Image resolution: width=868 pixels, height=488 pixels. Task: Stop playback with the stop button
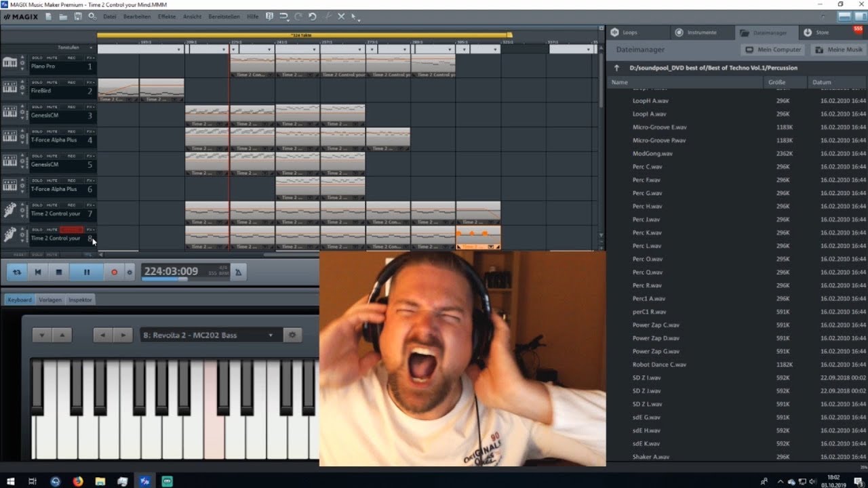pyautogui.click(x=59, y=272)
